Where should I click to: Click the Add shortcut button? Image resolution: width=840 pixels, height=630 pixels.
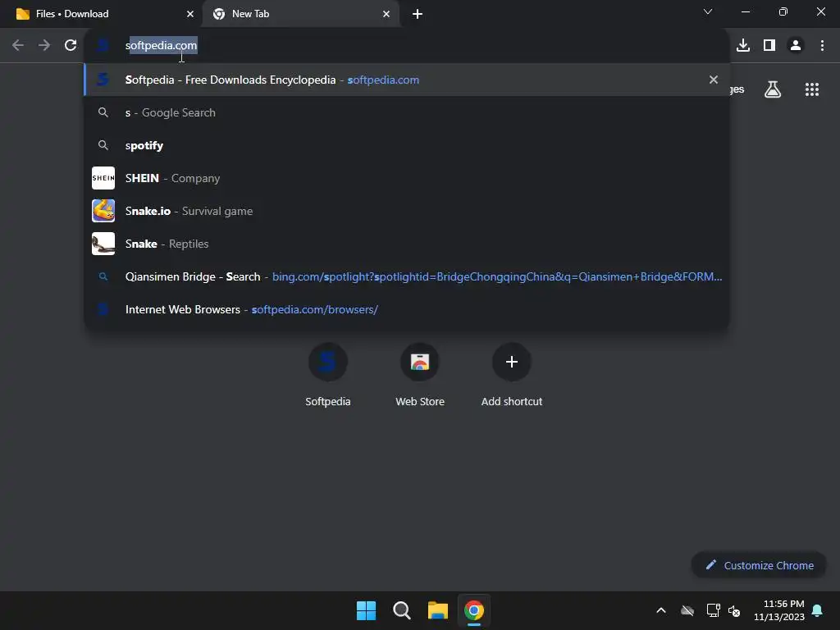pyautogui.click(x=512, y=375)
